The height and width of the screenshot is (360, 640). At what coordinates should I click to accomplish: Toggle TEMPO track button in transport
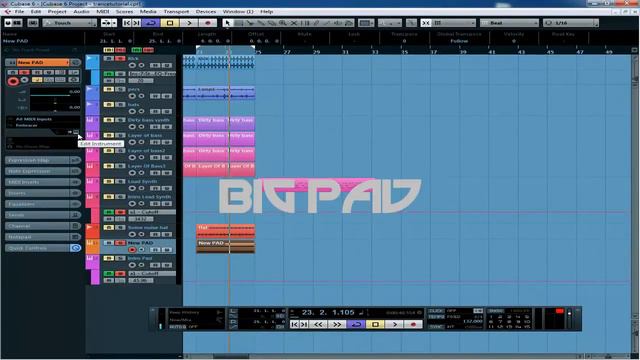coord(436,317)
